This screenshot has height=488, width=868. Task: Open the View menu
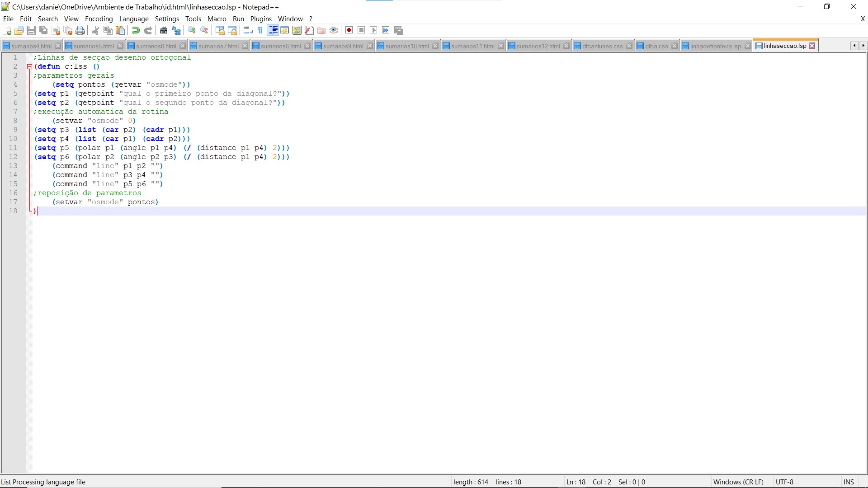point(71,19)
